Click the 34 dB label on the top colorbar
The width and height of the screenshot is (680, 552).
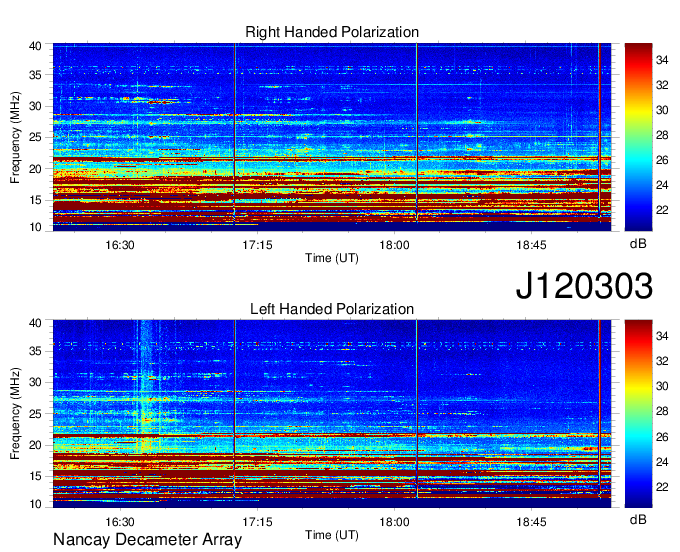[x=662, y=60]
